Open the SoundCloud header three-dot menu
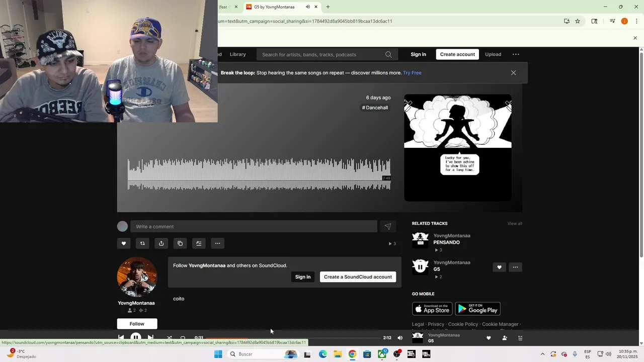644x362 pixels. point(516,54)
